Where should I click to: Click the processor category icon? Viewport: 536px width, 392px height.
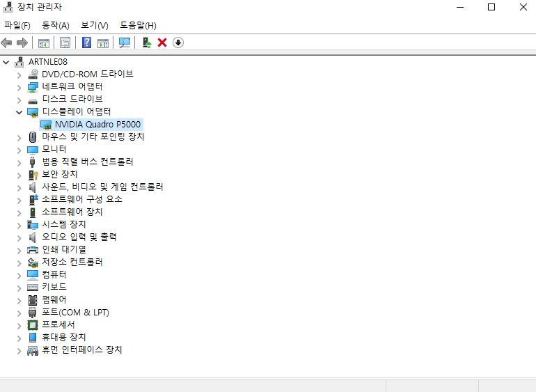point(33,325)
